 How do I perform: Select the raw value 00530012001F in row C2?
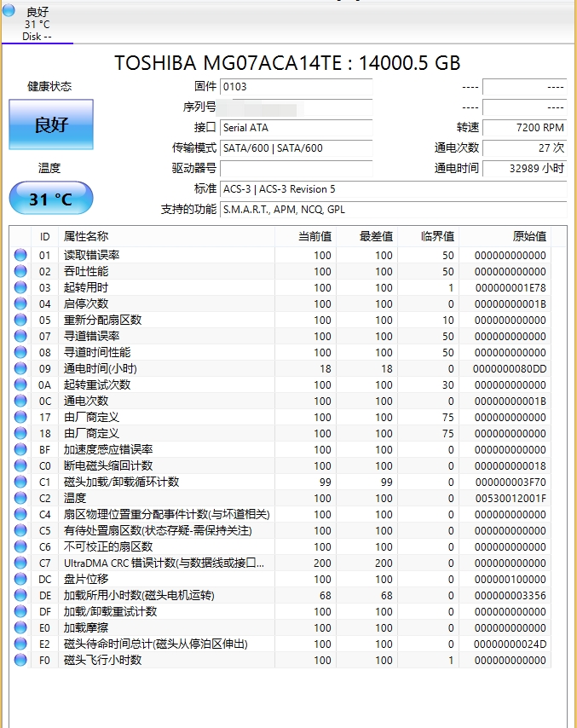click(x=511, y=498)
